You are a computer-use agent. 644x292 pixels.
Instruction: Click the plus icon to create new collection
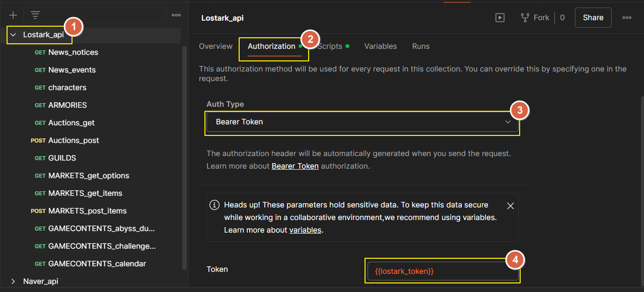[x=13, y=15]
